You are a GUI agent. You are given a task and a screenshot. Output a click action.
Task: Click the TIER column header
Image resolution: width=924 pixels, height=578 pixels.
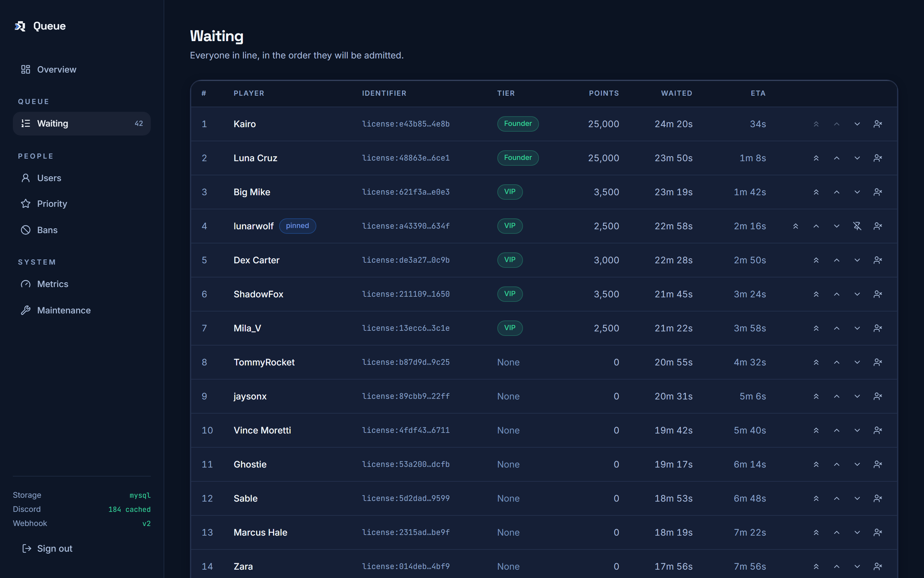[x=506, y=93]
